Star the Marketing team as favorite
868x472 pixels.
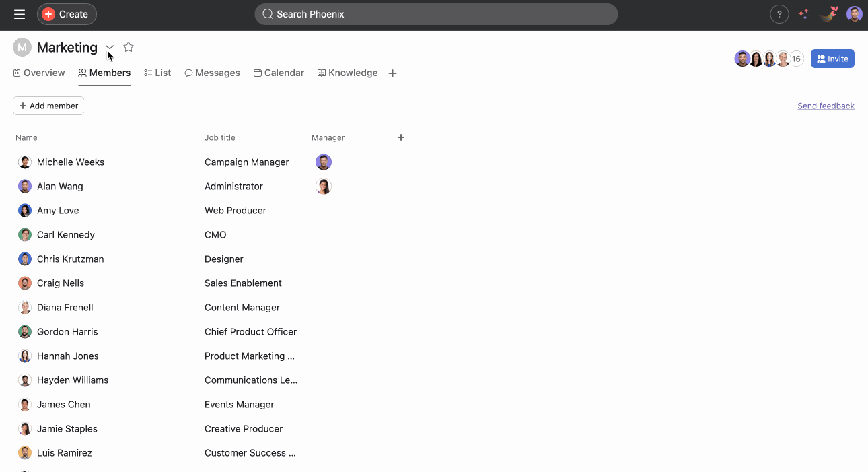pyautogui.click(x=129, y=47)
